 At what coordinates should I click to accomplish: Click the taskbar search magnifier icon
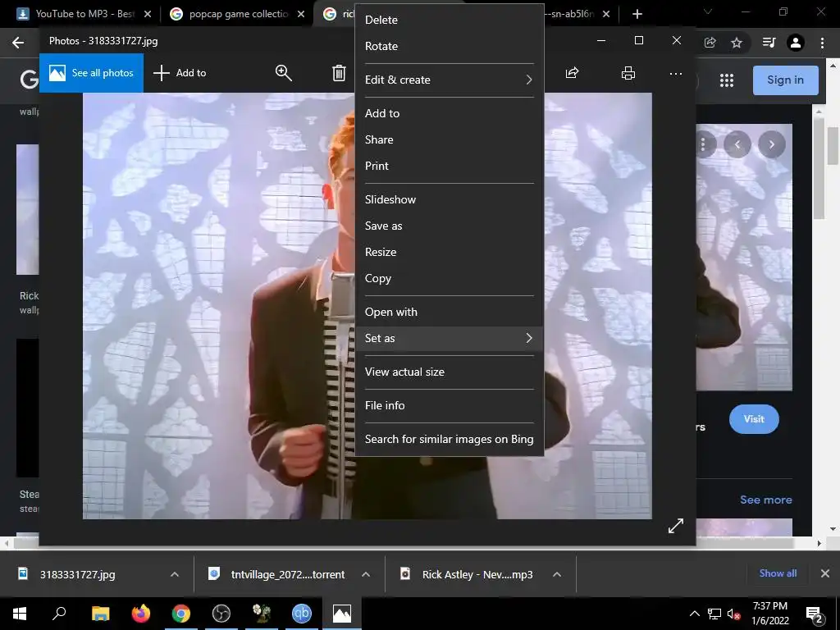click(59, 614)
